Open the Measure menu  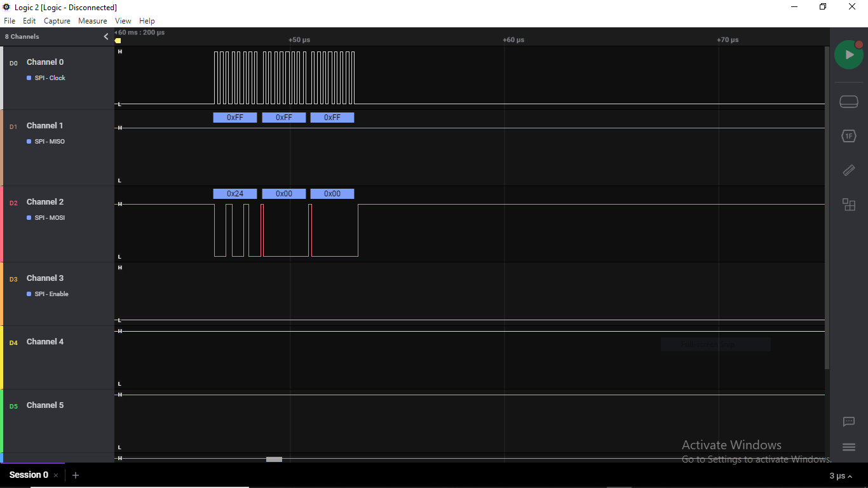tap(93, 21)
